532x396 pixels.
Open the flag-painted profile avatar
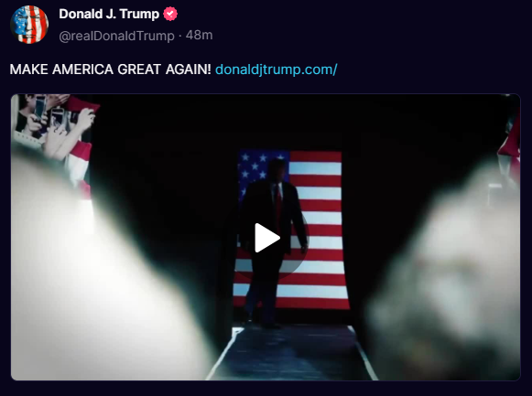[x=29, y=25]
